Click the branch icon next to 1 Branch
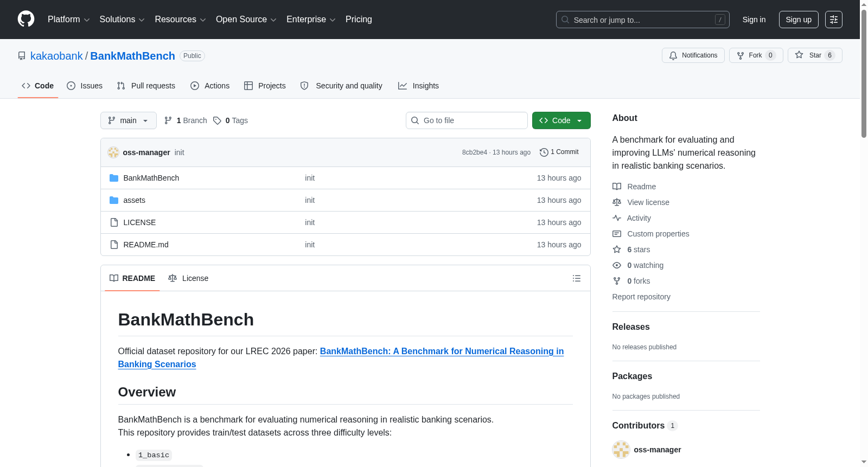Image resolution: width=868 pixels, height=467 pixels. (168, 120)
